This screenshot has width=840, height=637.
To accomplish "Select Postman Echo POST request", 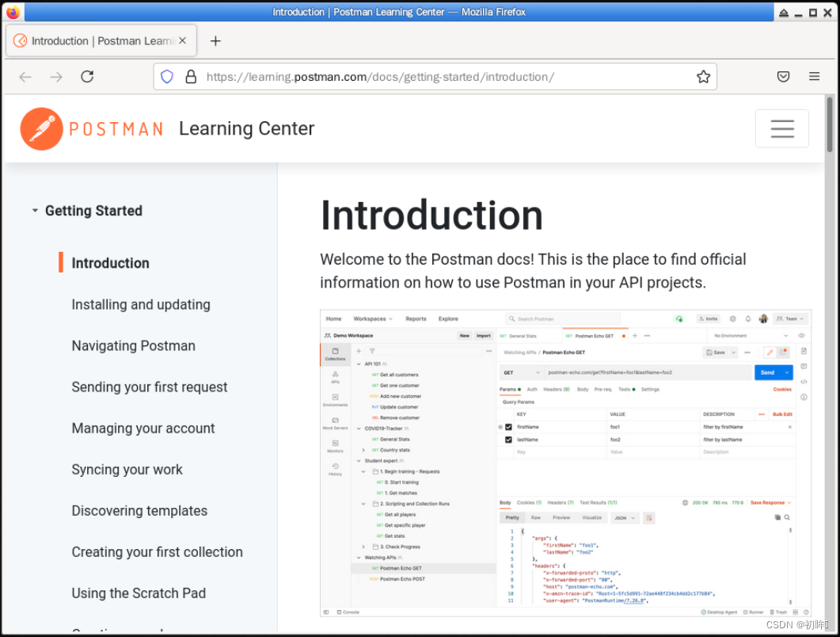I will point(402,579).
